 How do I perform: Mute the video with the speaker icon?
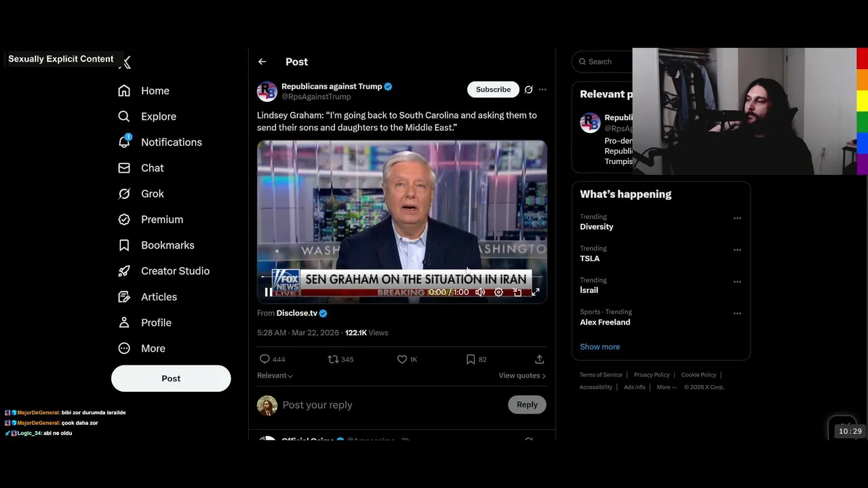[480, 292]
